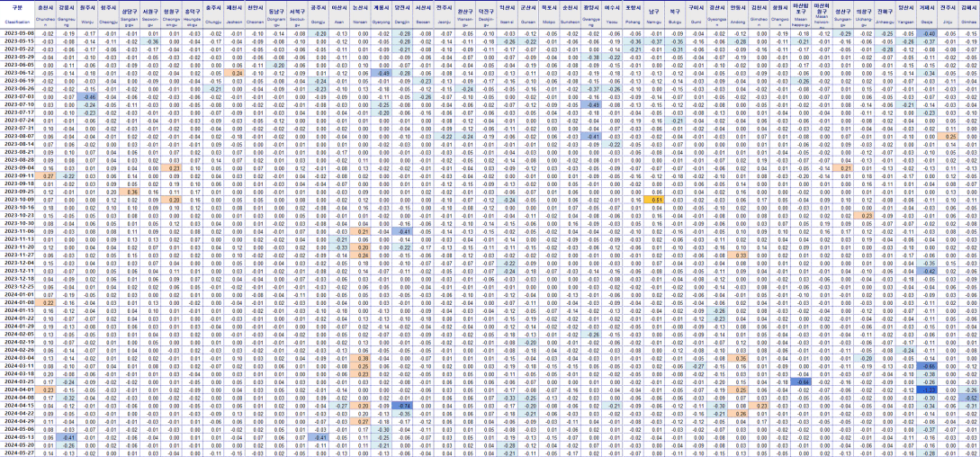Select the -0.42 Geoje cell on 2023-12-11
980x457 pixels.
[927, 271]
